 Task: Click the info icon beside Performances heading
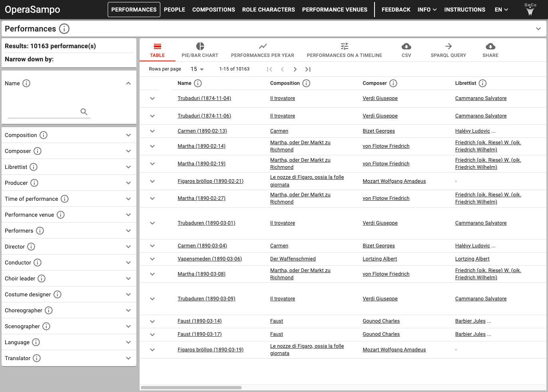click(x=64, y=29)
